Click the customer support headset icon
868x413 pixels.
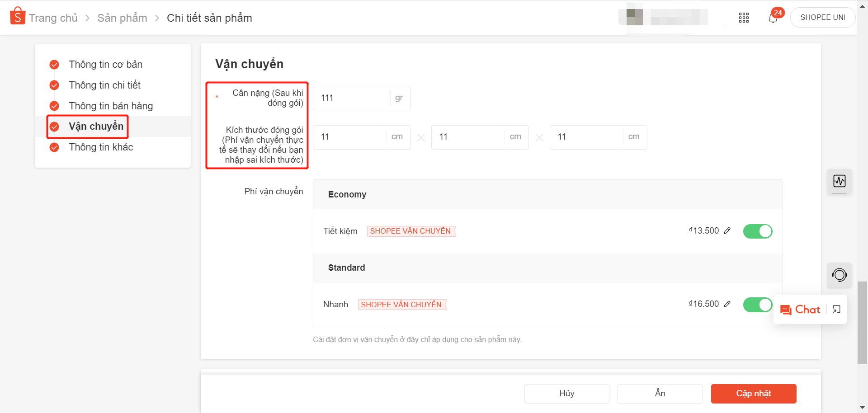point(840,275)
